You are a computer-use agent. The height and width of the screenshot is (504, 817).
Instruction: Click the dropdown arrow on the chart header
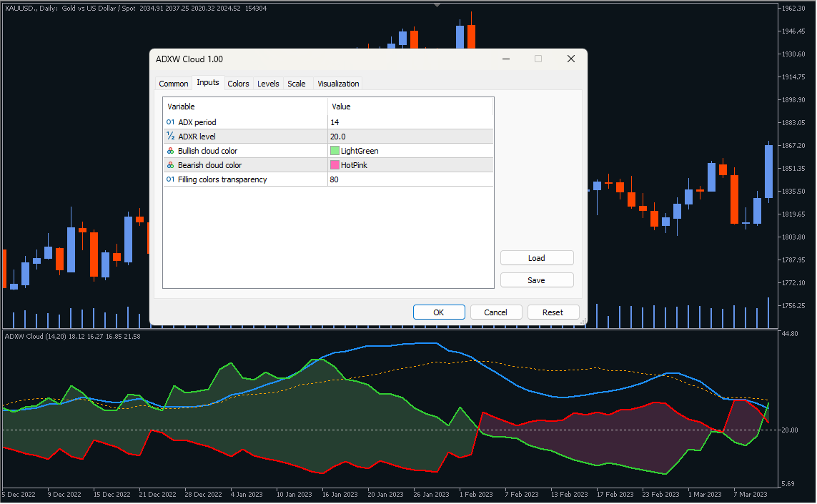pos(437,5)
